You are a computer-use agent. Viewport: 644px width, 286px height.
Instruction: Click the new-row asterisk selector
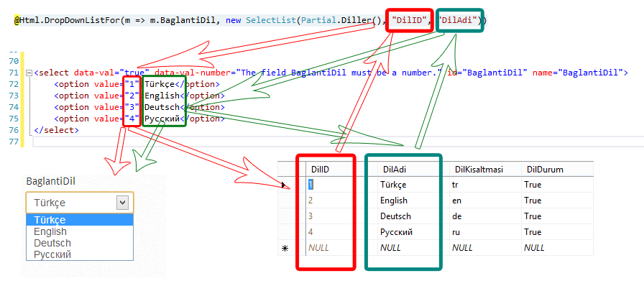284,248
